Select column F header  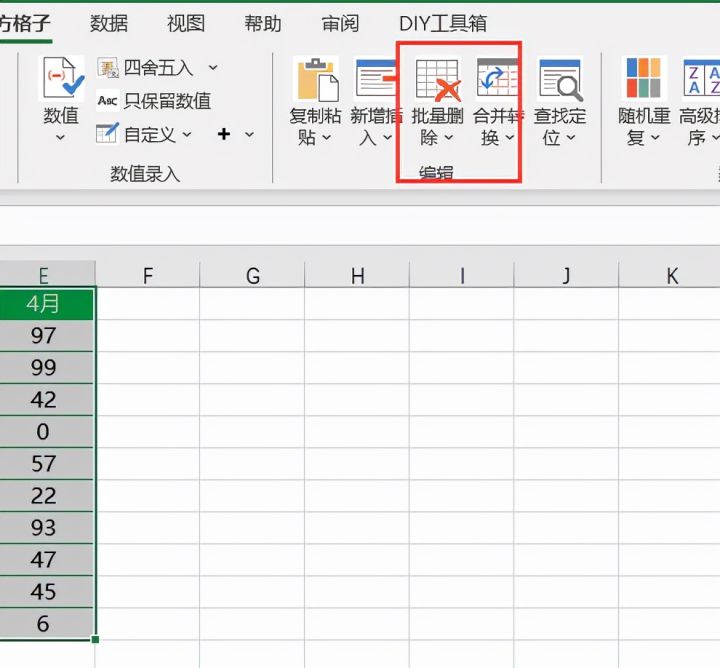click(x=147, y=275)
